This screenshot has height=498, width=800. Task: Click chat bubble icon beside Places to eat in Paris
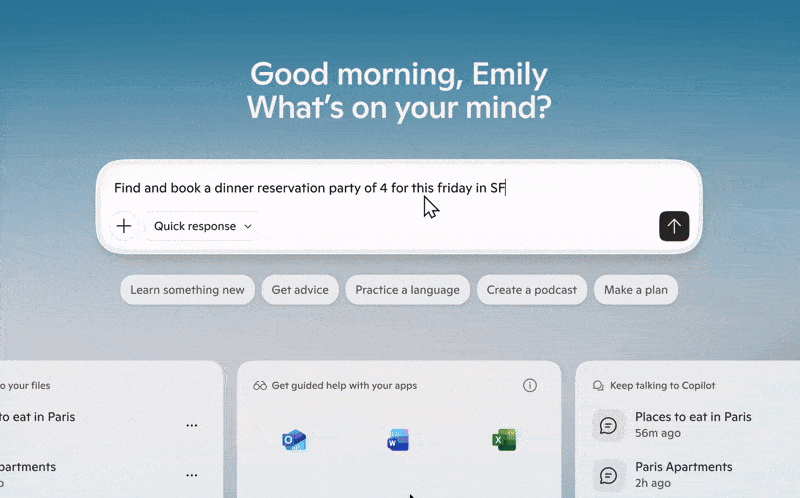click(608, 425)
